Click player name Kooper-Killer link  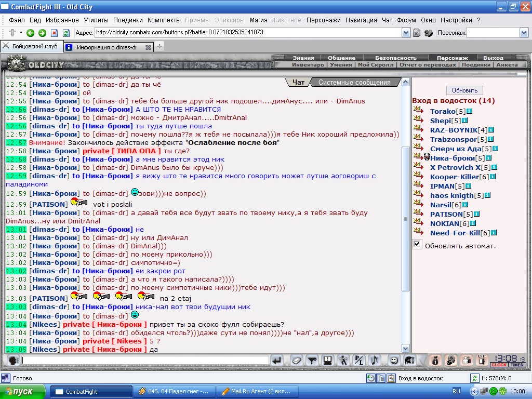tap(454, 177)
